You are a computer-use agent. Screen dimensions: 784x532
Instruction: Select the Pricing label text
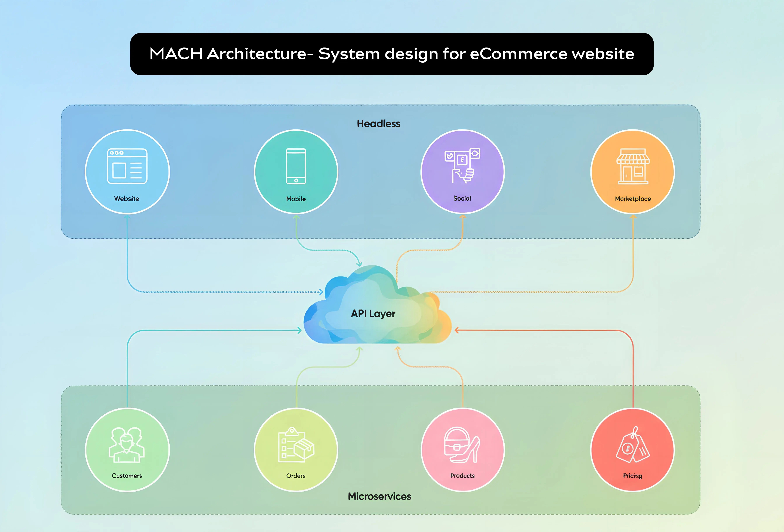[x=633, y=476]
